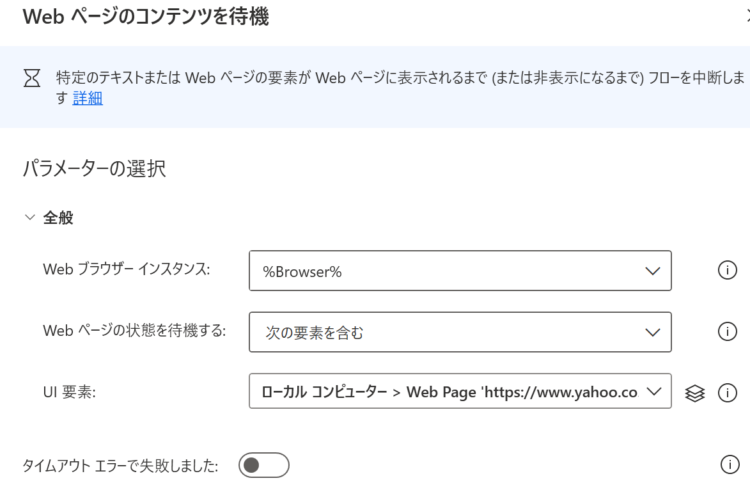Click info icon beside Web ブラウザー インスタンス
This screenshot has height=499, width=750.
tap(727, 270)
